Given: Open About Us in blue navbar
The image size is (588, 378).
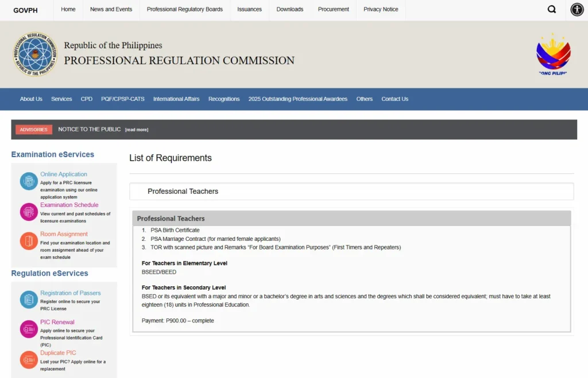Looking at the screenshot, I should click(31, 99).
